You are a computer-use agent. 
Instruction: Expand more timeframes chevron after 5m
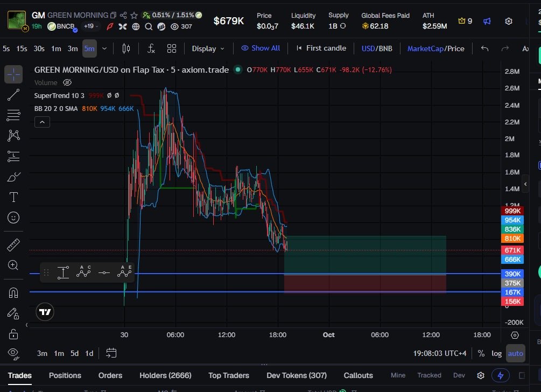point(104,48)
